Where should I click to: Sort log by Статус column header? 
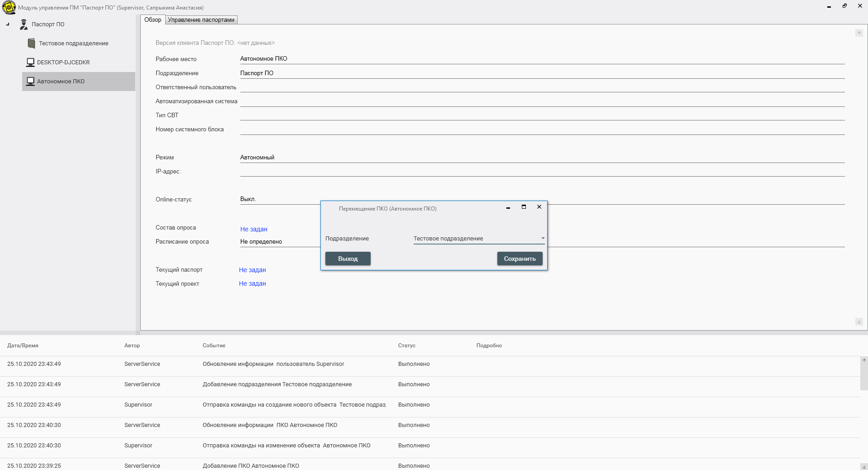point(407,345)
